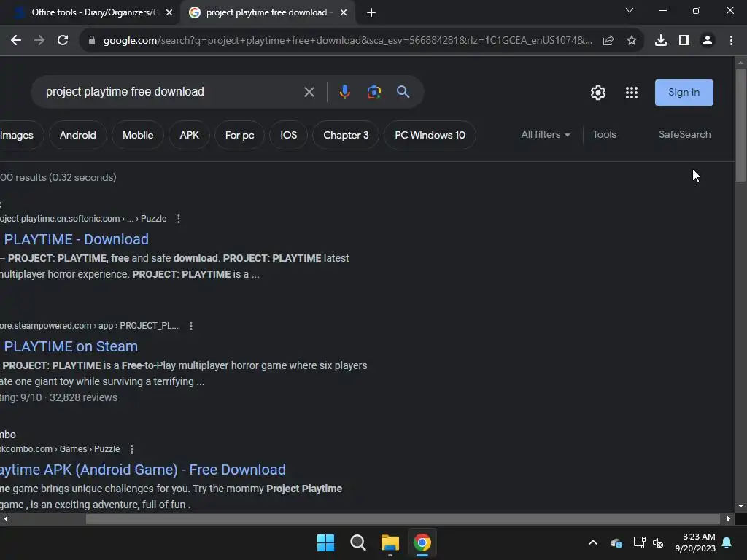Open clock showing 3:23 AM
This screenshot has height=560, width=747.
tap(695, 542)
